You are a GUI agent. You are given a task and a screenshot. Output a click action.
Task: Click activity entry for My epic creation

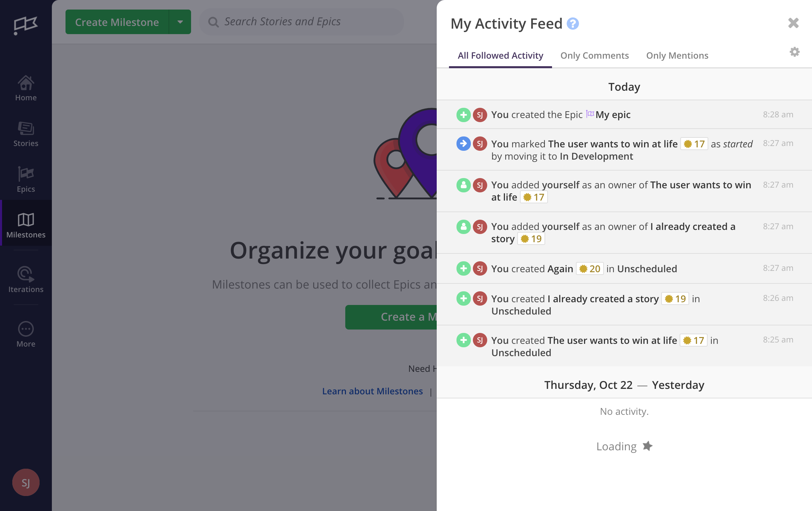624,114
